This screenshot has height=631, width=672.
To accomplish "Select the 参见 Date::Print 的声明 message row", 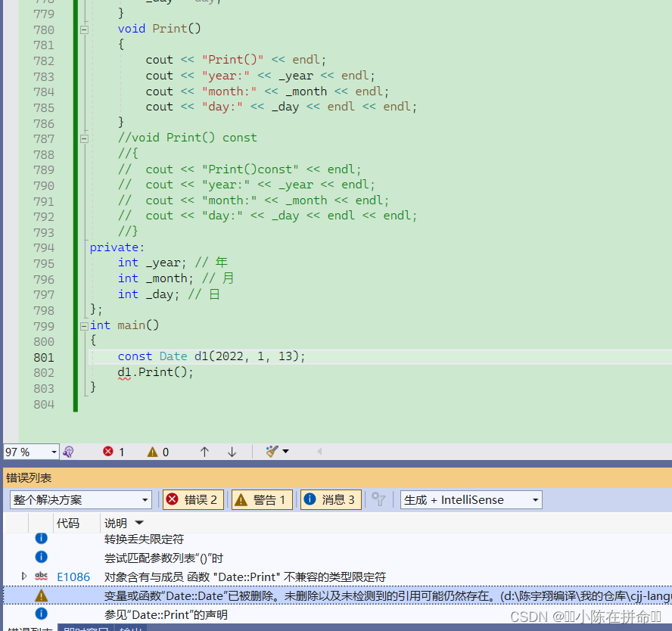I will [338, 614].
